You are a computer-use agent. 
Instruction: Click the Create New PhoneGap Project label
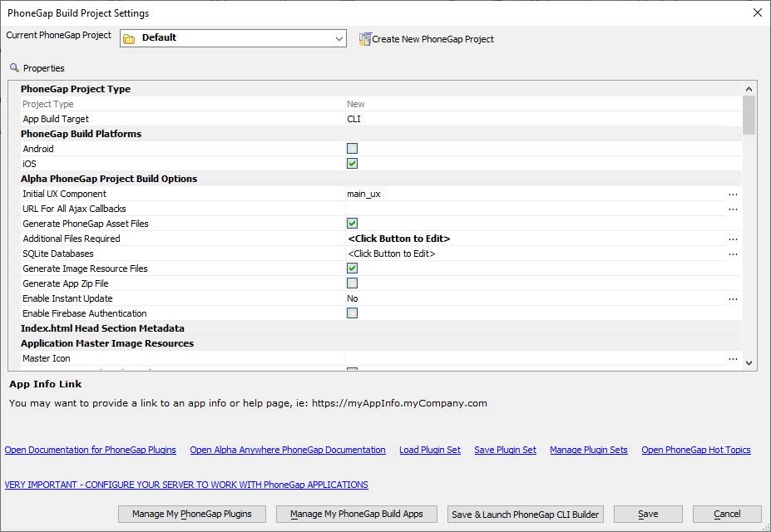tap(432, 39)
